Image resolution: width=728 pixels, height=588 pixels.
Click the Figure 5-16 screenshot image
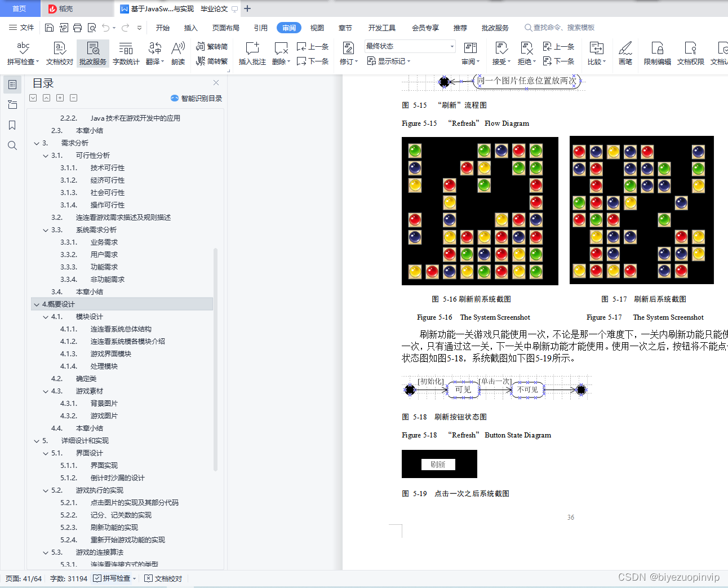480,211
